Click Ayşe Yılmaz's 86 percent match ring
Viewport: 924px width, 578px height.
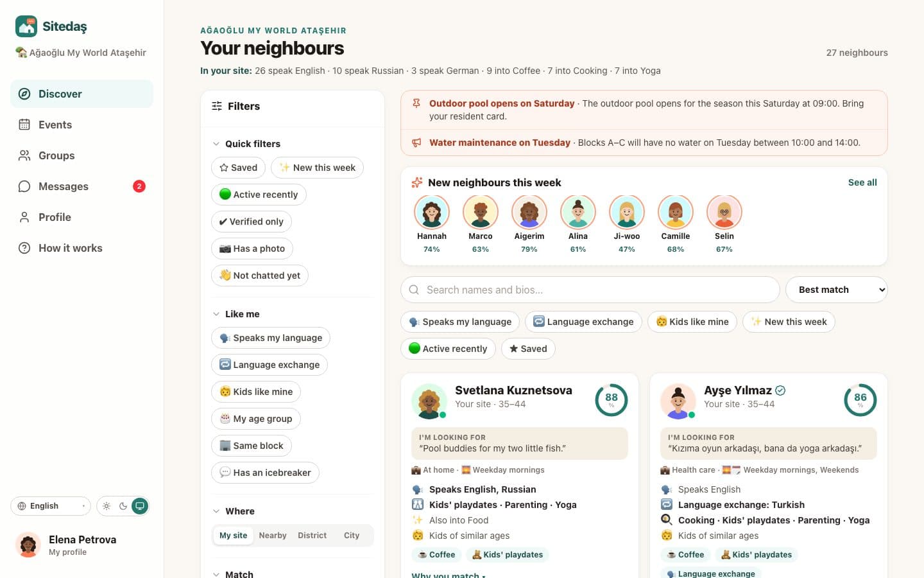pyautogui.click(x=860, y=400)
